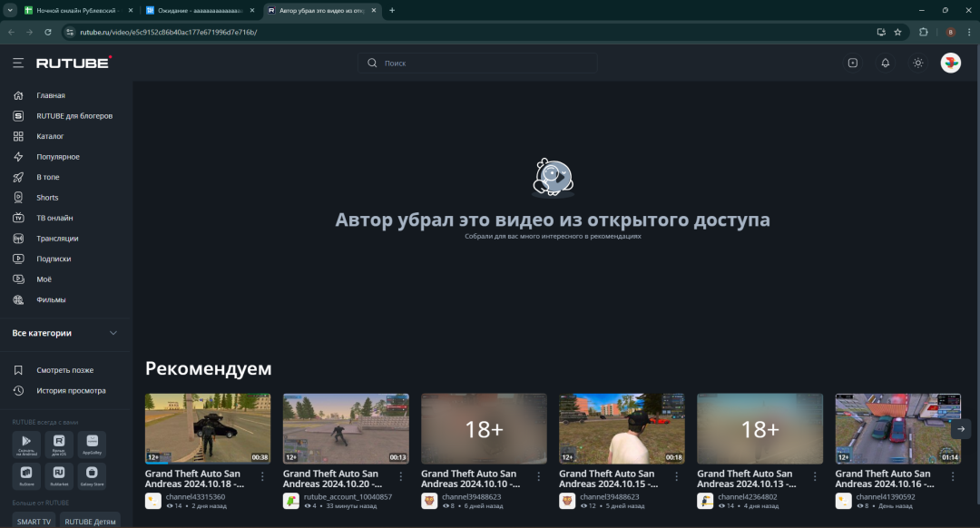Image resolution: width=980 pixels, height=528 pixels.
Task: Click the rutube.ru address bar
Action: 469,32
